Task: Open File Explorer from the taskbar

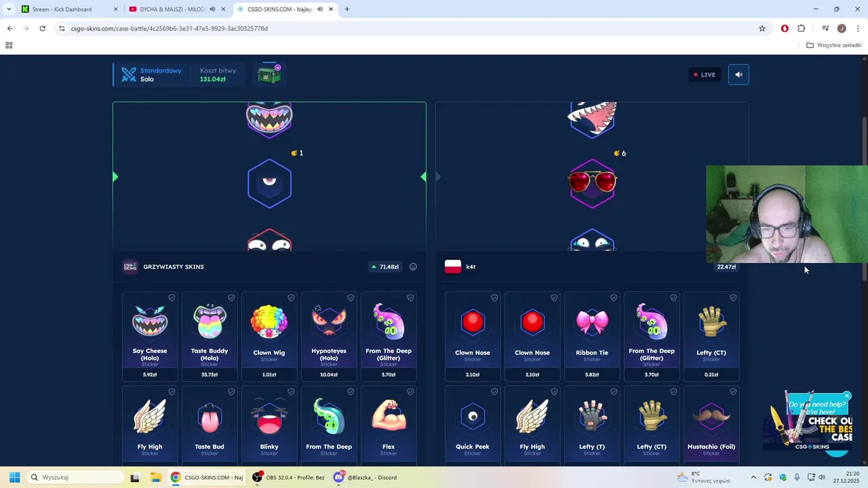Action: 155,477
